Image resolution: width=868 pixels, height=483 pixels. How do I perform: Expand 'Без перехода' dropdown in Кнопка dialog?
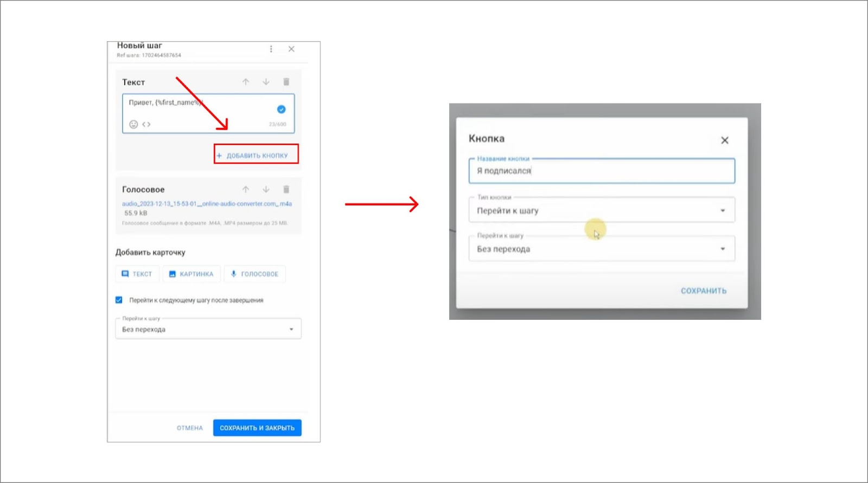click(601, 249)
